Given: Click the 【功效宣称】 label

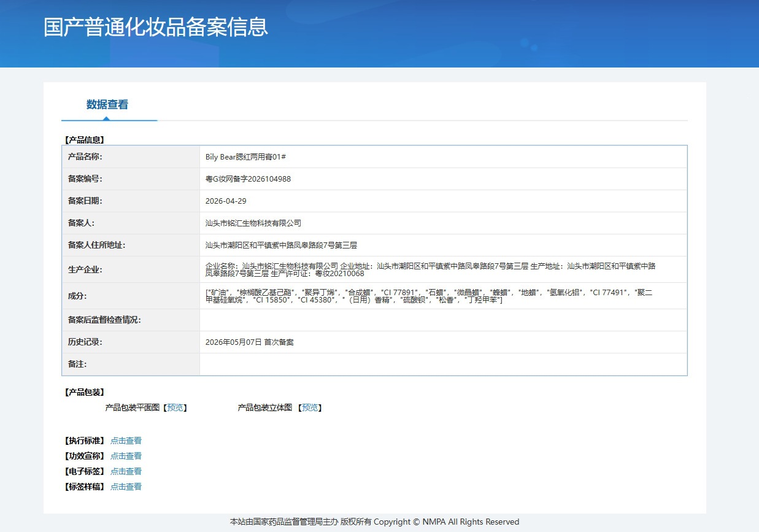Looking at the screenshot, I should 85,456.
